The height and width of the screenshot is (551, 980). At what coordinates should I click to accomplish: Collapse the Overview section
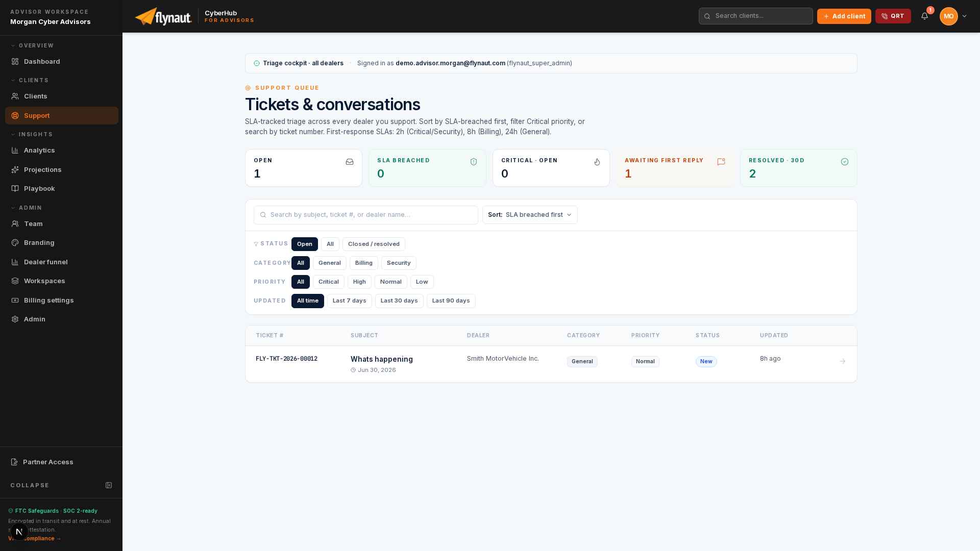tap(32, 46)
